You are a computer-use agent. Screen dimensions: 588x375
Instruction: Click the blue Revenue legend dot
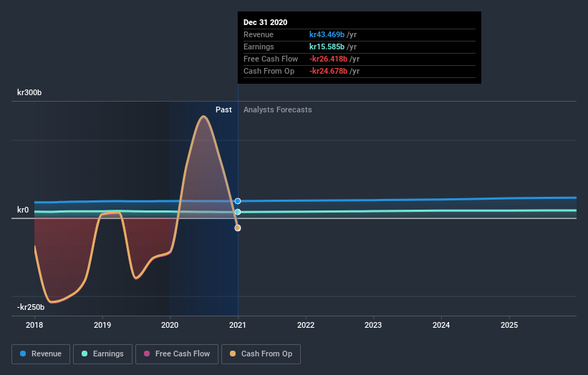click(x=23, y=354)
